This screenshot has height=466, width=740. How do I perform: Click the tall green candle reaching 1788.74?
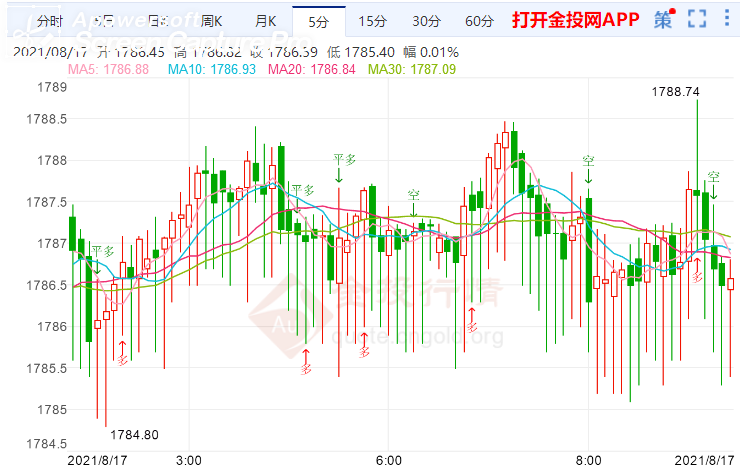pos(697,146)
